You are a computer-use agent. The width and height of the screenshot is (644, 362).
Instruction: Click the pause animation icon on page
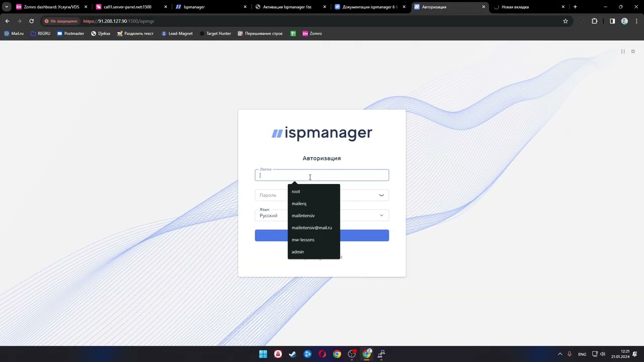pyautogui.click(x=623, y=51)
